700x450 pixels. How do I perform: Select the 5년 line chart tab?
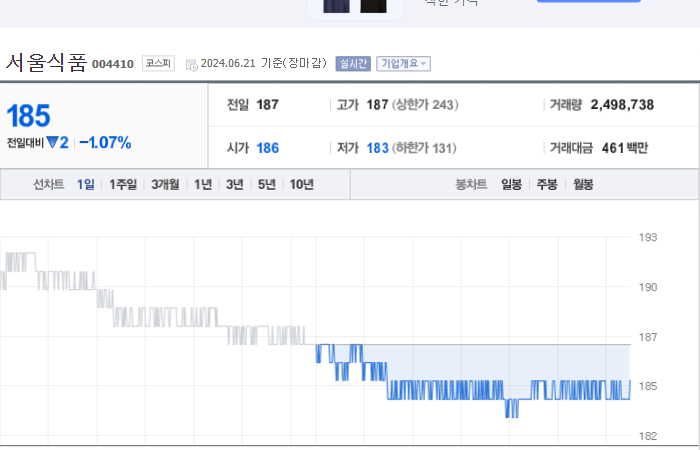click(x=267, y=184)
